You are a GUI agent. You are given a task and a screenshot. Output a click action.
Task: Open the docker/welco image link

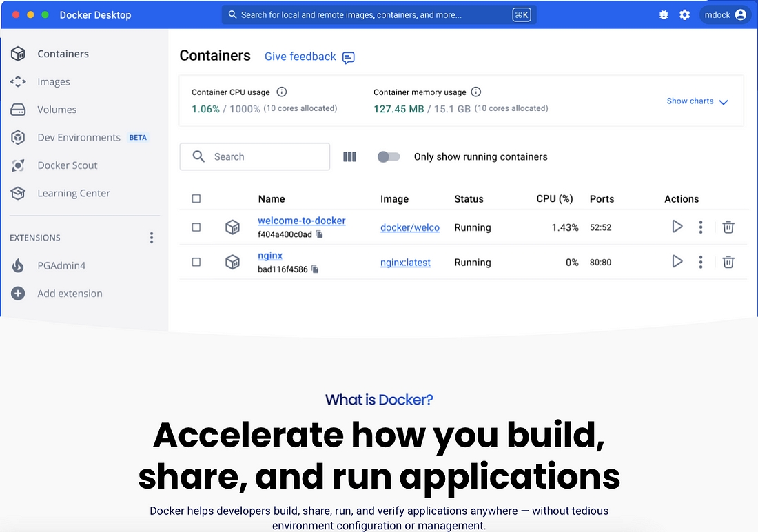point(410,227)
